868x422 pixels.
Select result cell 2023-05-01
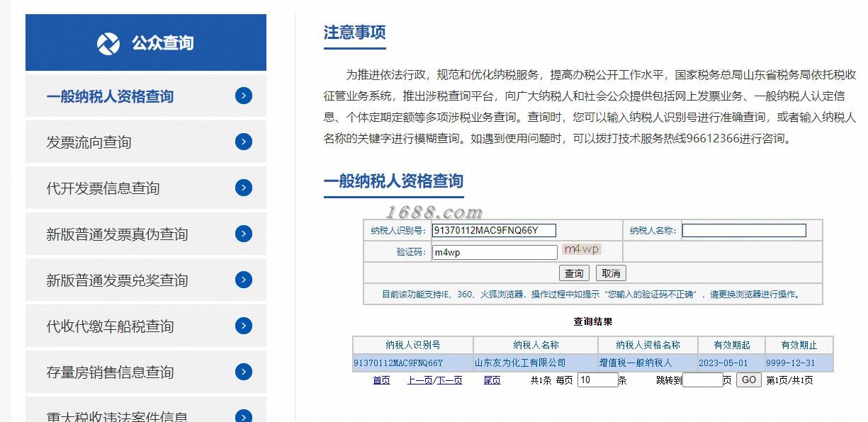pos(731,363)
